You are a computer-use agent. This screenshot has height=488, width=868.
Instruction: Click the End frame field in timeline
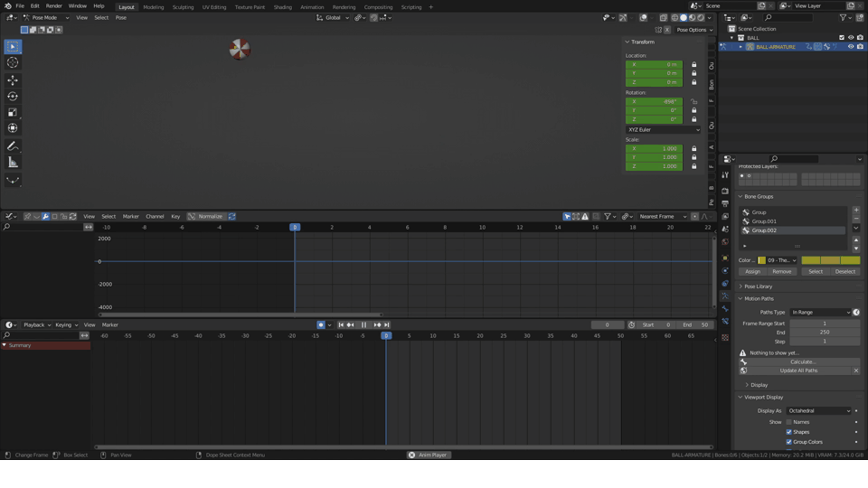click(696, 324)
